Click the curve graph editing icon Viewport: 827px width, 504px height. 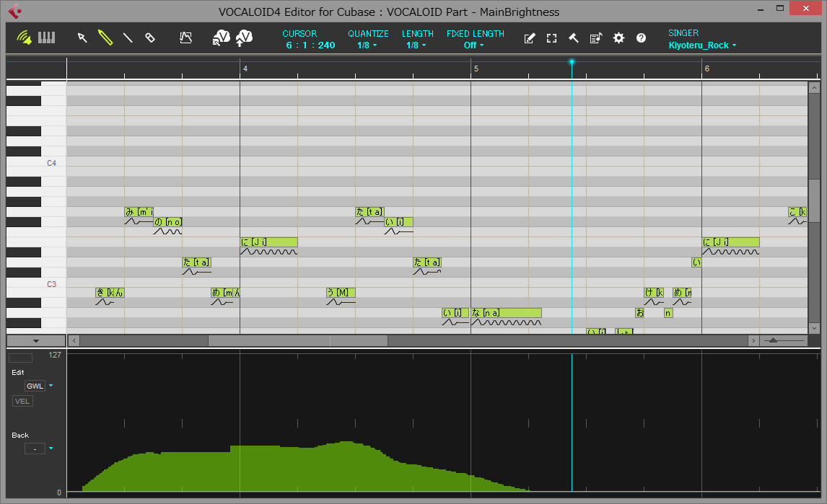coord(185,37)
